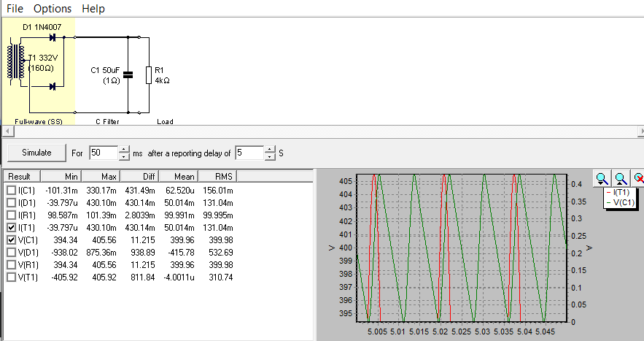Click the middle magnifier zoom icon above the graph

point(621,177)
